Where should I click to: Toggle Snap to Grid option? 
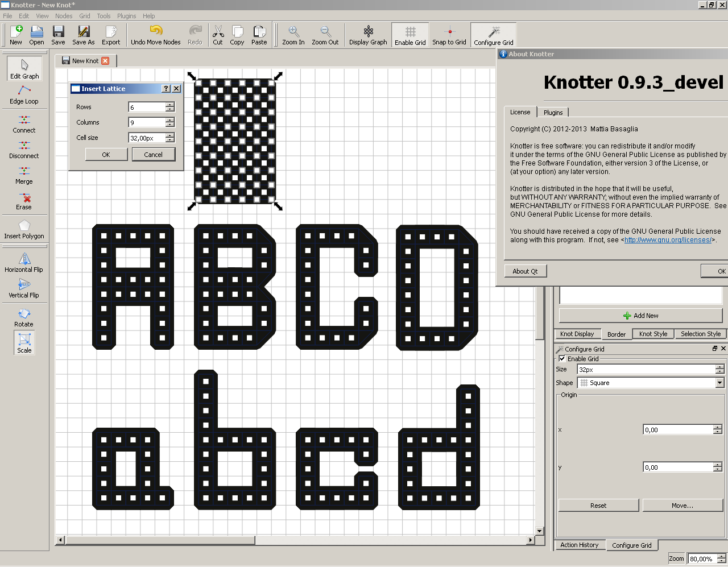(449, 35)
